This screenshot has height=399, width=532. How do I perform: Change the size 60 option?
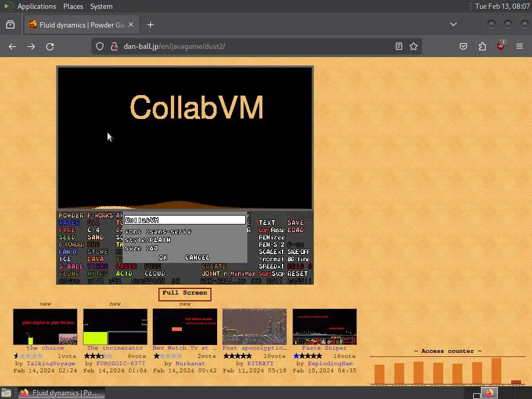coord(141,248)
